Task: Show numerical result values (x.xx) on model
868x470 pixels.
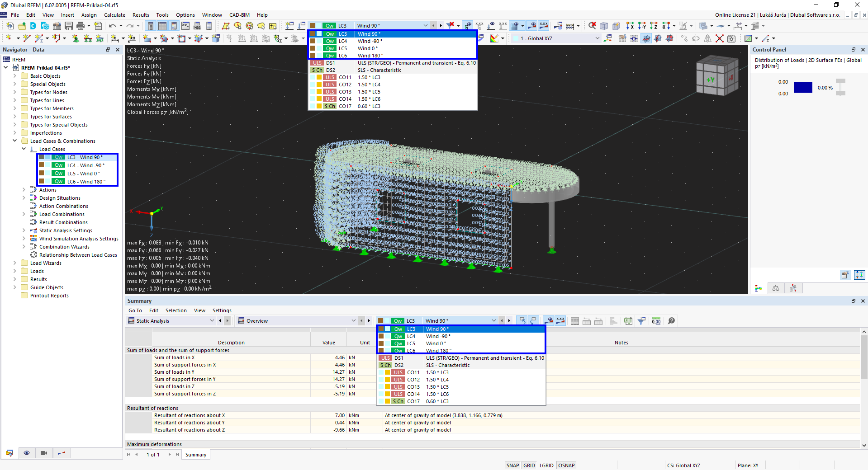Action: click(561, 321)
